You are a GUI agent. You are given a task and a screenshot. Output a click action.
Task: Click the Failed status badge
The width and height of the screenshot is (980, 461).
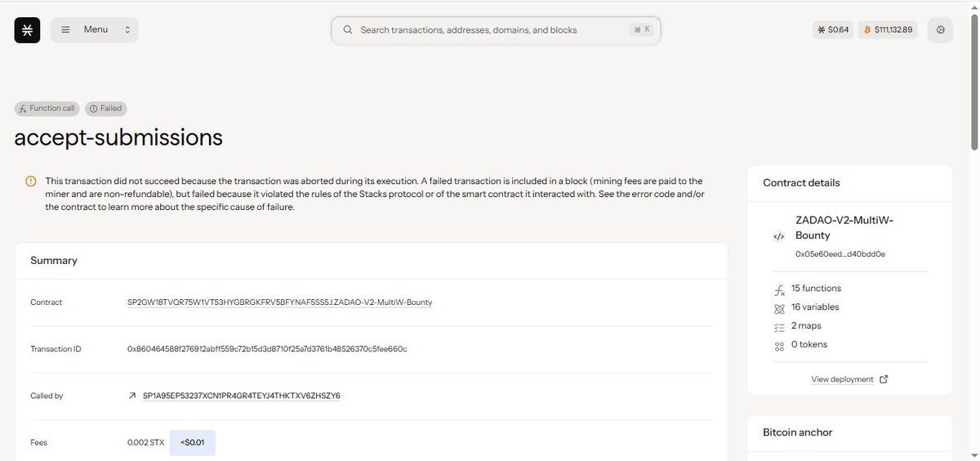coord(105,108)
